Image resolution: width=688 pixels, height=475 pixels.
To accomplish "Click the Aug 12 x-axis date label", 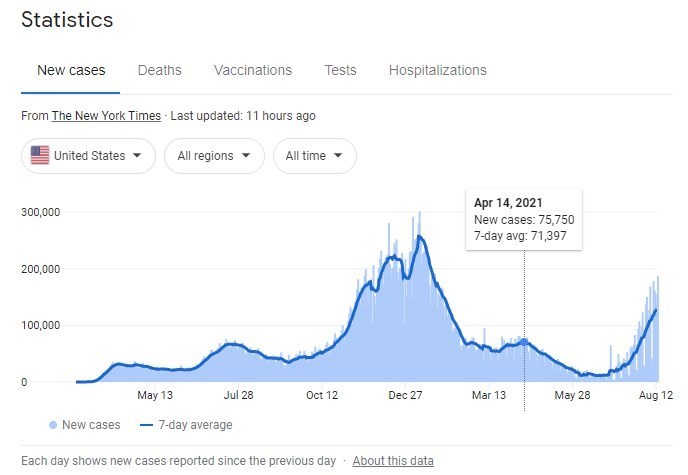I will click(x=656, y=395).
